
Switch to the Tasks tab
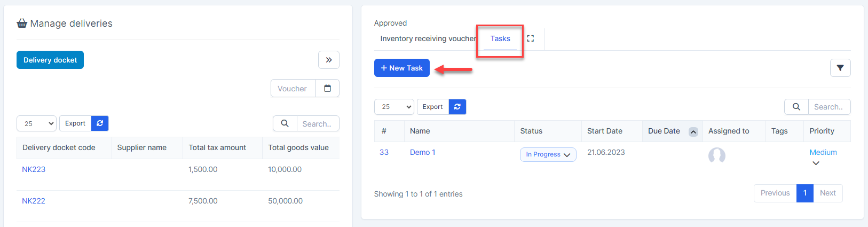(x=500, y=38)
